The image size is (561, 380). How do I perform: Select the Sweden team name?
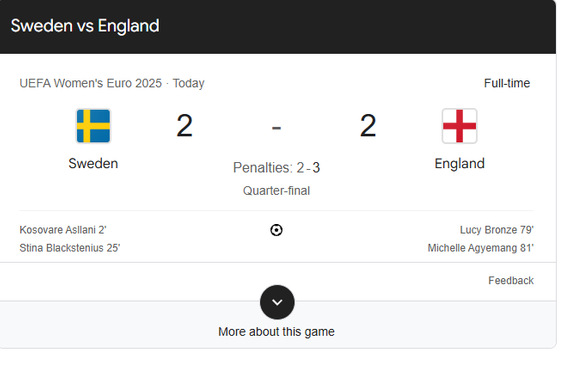pos(93,164)
